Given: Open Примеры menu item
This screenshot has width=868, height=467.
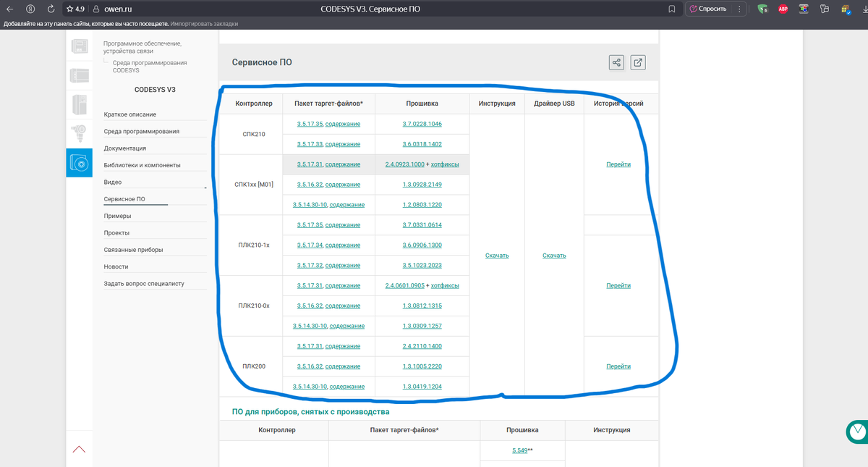Looking at the screenshot, I should 118,216.
